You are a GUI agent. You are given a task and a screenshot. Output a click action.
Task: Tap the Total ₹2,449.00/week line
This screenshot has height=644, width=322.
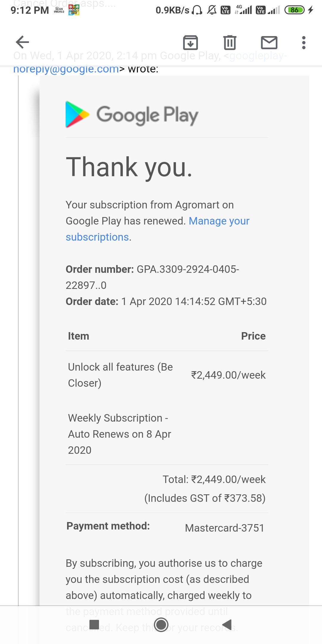point(214,479)
